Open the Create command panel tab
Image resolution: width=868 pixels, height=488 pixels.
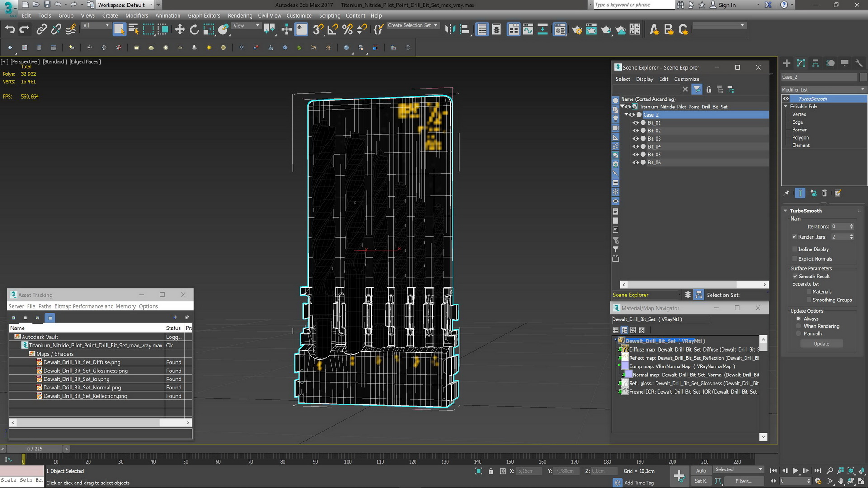(787, 63)
